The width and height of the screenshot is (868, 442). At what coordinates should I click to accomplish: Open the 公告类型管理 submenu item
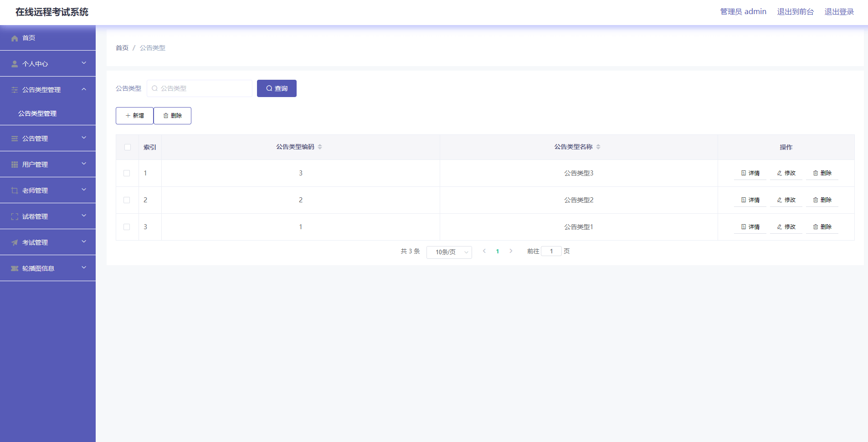pos(37,113)
